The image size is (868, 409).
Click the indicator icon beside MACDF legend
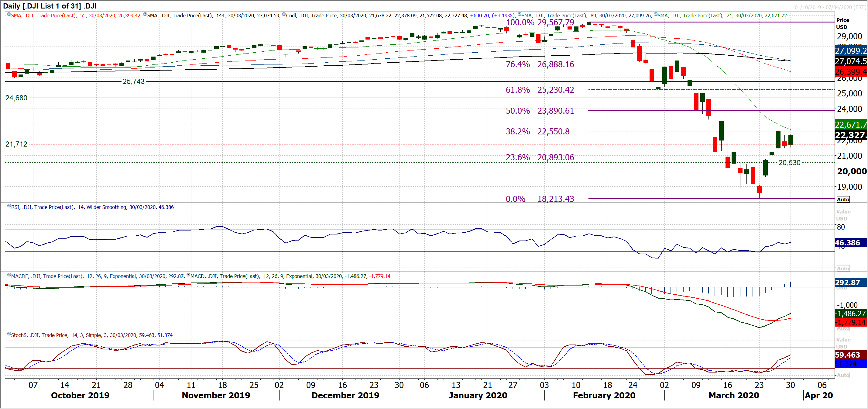(9, 275)
